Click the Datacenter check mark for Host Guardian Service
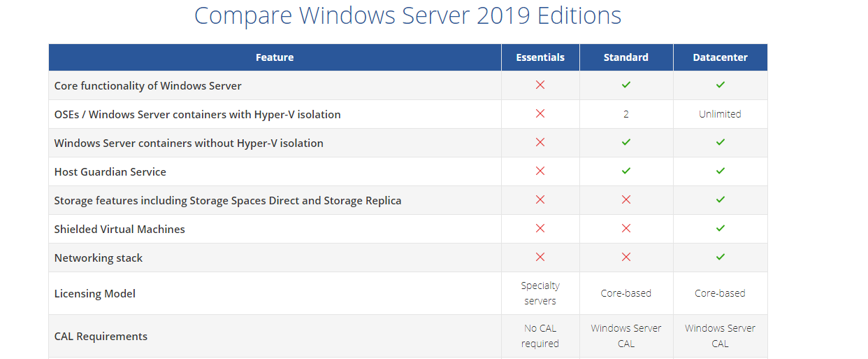Image resolution: width=868 pixels, height=359 pixels. [721, 171]
